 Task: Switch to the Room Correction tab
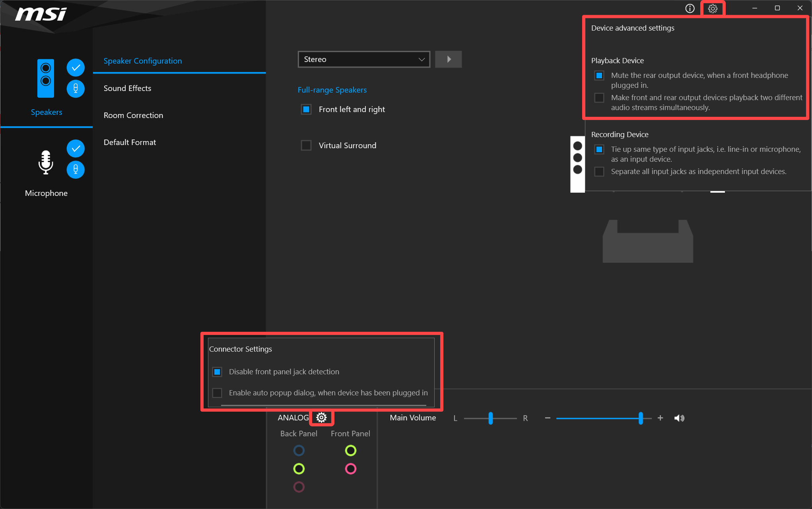[x=133, y=115]
